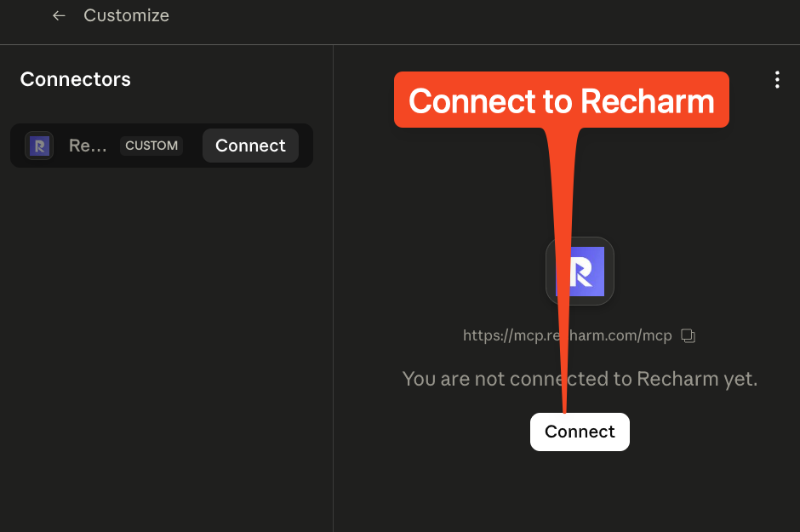Image resolution: width=800 pixels, height=532 pixels.
Task: Open the three-dot more options menu
Action: point(777,79)
